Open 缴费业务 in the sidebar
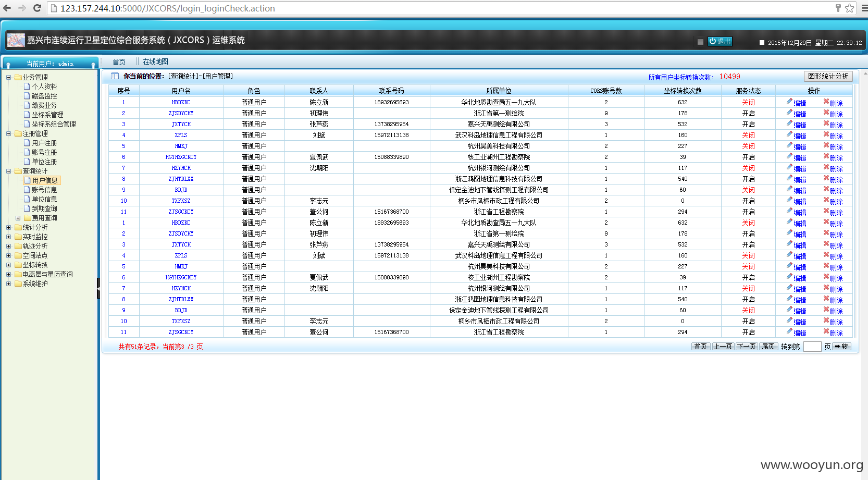 [x=44, y=105]
